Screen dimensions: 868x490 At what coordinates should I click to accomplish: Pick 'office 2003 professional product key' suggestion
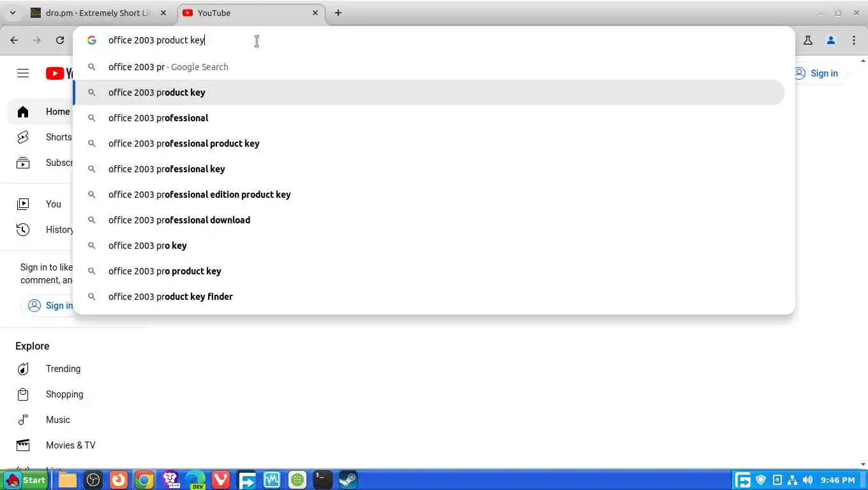tap(429, 144)
